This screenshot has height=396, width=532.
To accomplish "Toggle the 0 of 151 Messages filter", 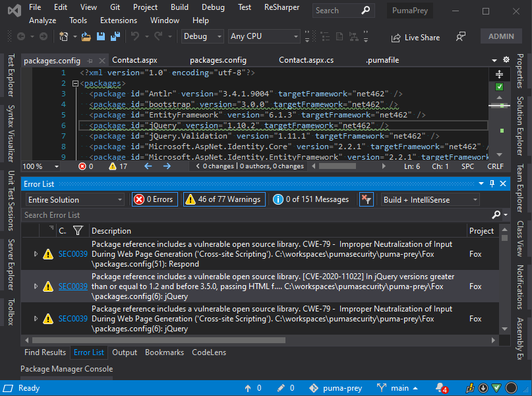I will click(310, 199).
